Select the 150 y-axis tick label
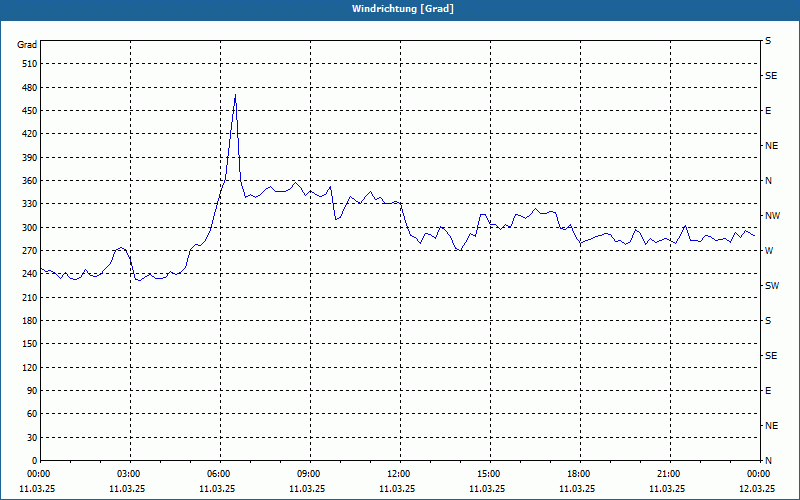 (30, 344)
